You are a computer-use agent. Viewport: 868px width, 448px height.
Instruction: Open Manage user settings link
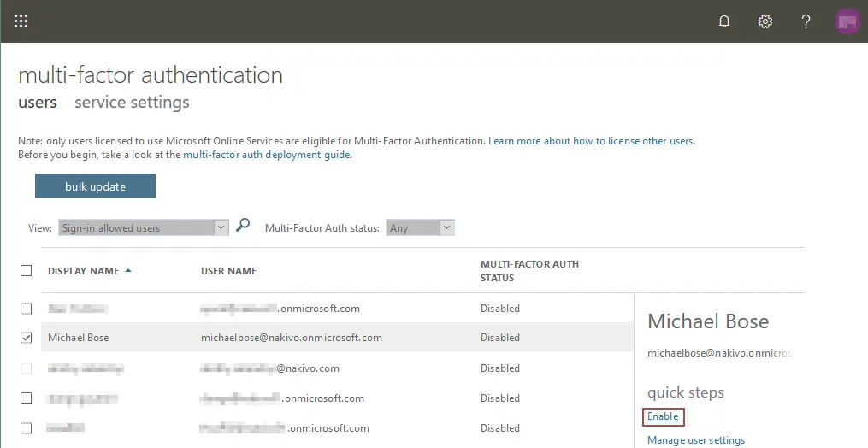point(696,440)
